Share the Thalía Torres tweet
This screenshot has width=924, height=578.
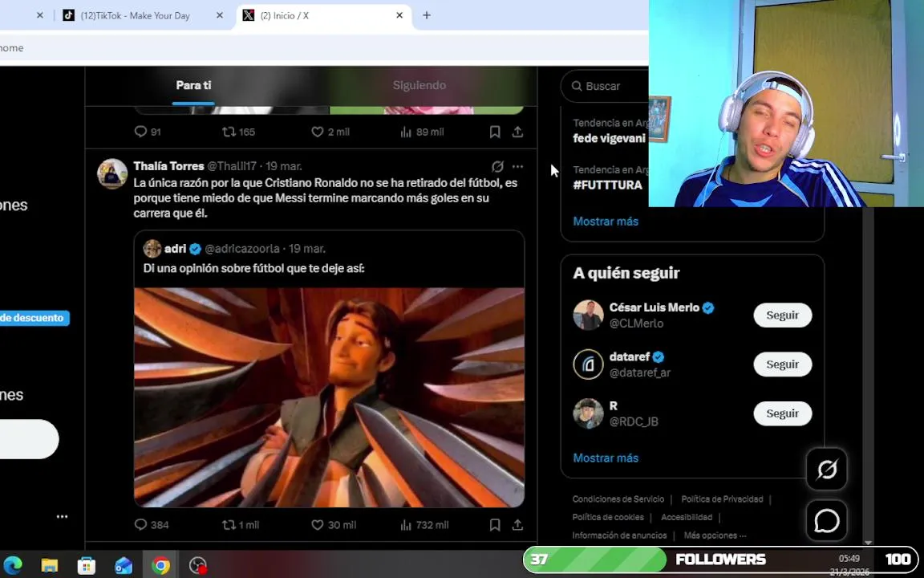click(x=517, y=524)
